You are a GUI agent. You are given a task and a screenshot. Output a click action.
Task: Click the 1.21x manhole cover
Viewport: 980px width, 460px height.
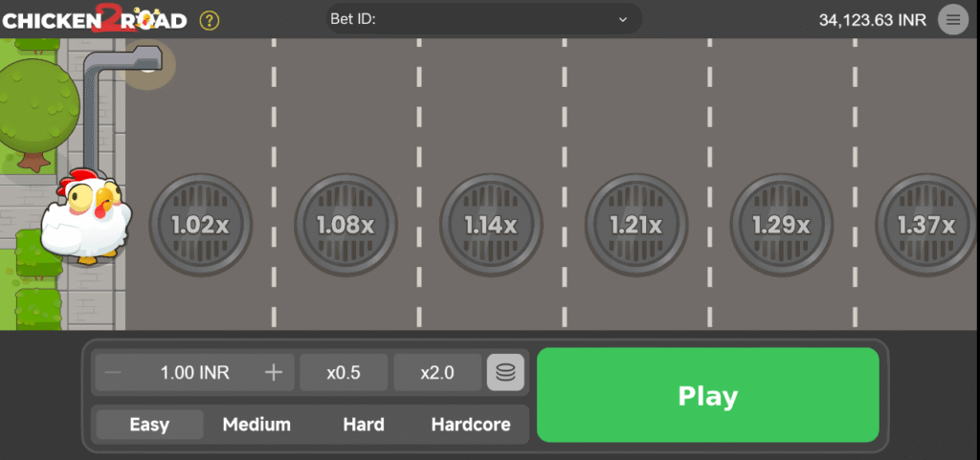pos(636,226)
